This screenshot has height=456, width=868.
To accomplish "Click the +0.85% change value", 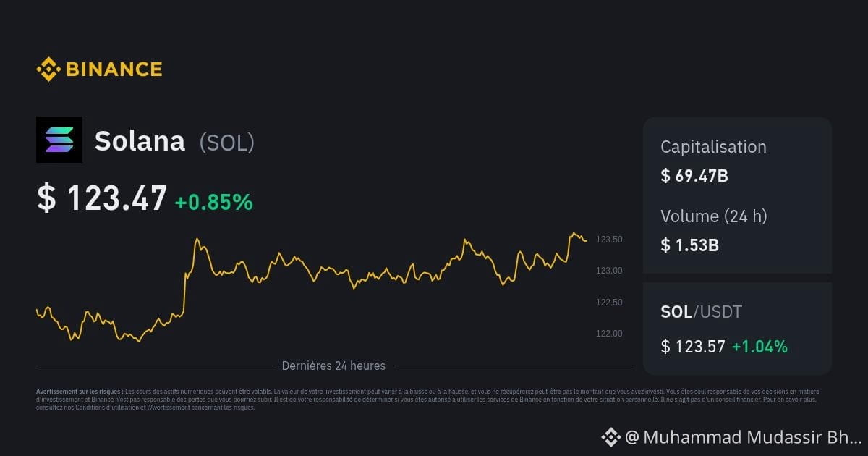I will 214,202.
